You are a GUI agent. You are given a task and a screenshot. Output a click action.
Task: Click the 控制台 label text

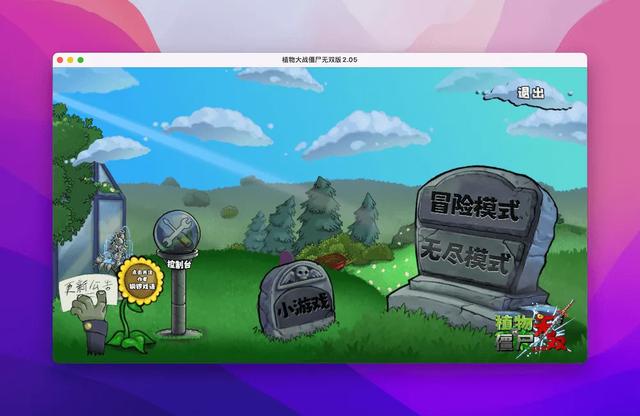(179, 265)
